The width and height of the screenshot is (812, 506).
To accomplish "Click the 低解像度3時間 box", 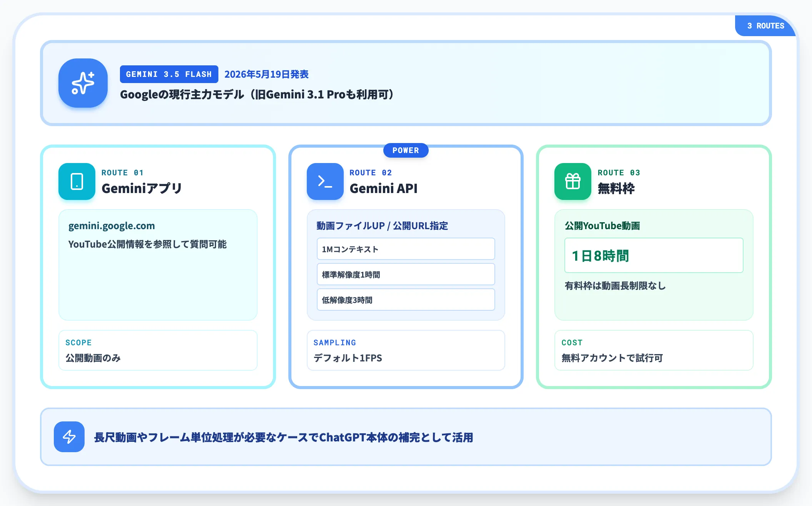I will [x=406, y=300].
